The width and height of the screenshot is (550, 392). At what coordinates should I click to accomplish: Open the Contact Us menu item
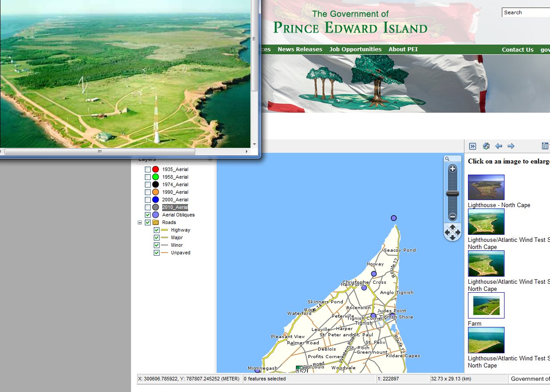(517, 50)
